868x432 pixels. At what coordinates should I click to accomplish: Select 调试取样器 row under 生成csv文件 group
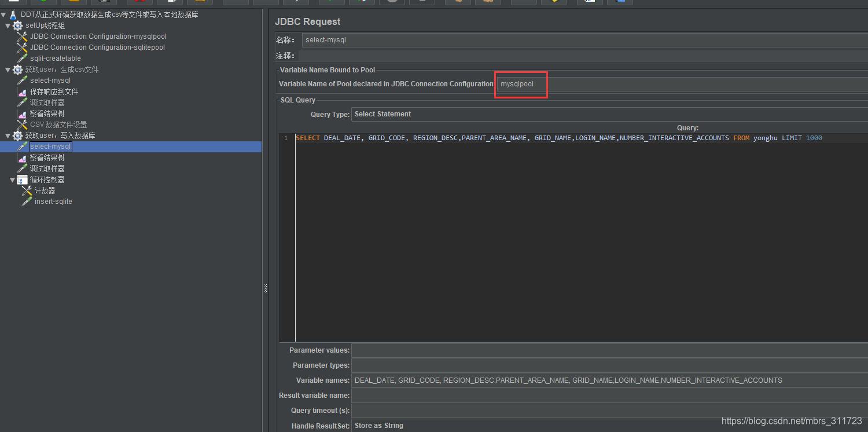point(47,102)
